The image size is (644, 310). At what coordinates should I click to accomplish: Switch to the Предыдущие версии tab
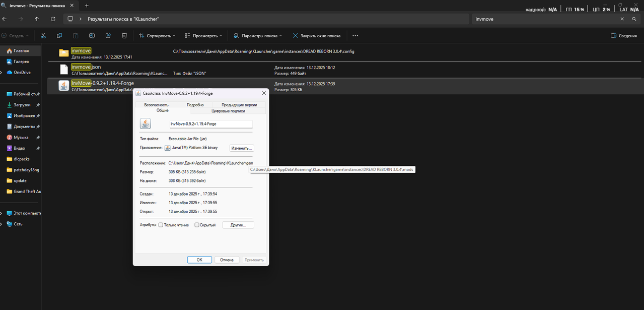(239, 105)
